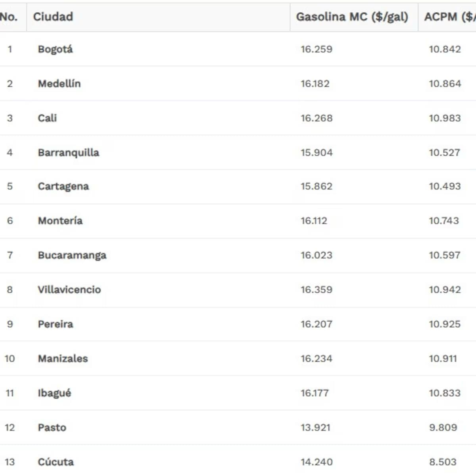
Task: Select the Manizales city cell
Action: click(x=63, y=359)
